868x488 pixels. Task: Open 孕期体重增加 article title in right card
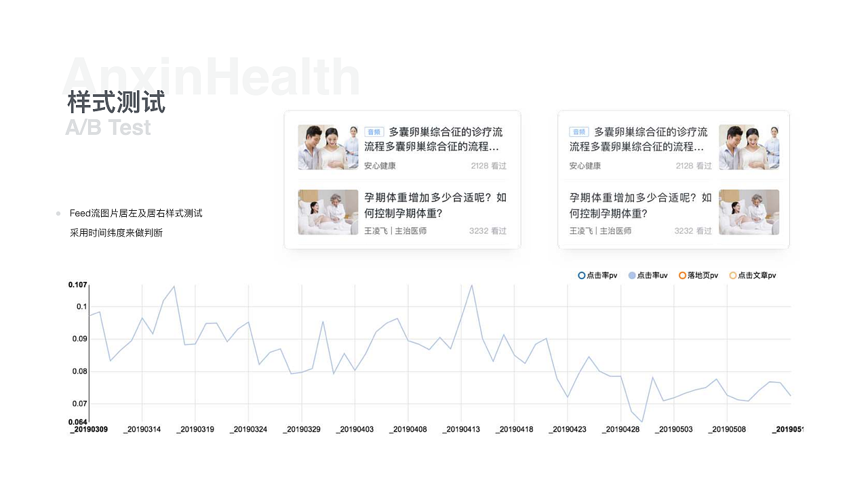(640, 205)
